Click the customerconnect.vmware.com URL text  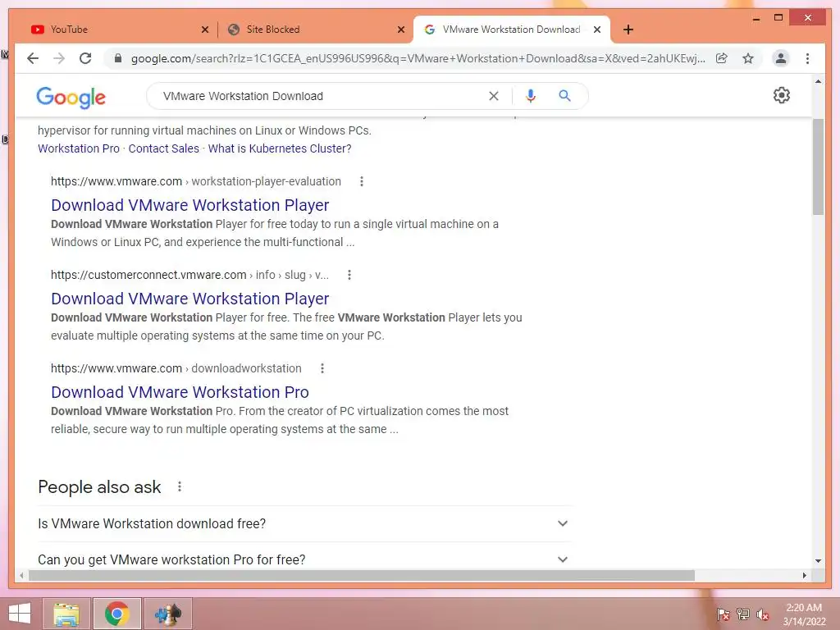[189, 275]
